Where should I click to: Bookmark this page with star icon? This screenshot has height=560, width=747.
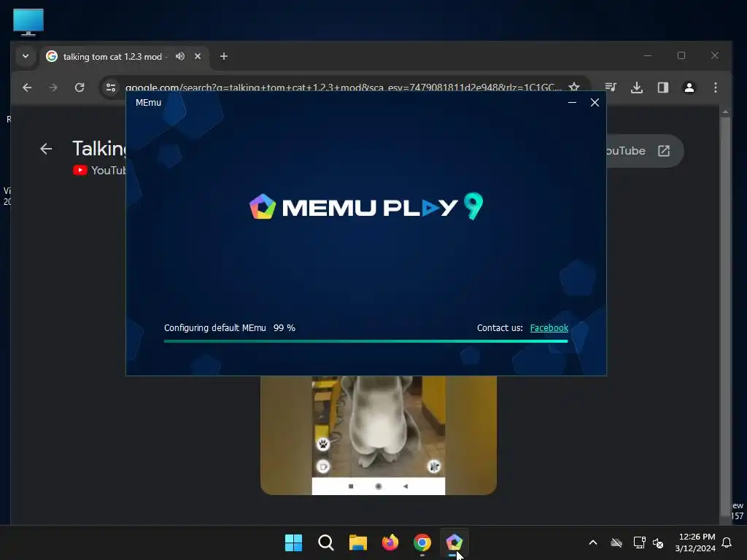click(x=574, y=87)
